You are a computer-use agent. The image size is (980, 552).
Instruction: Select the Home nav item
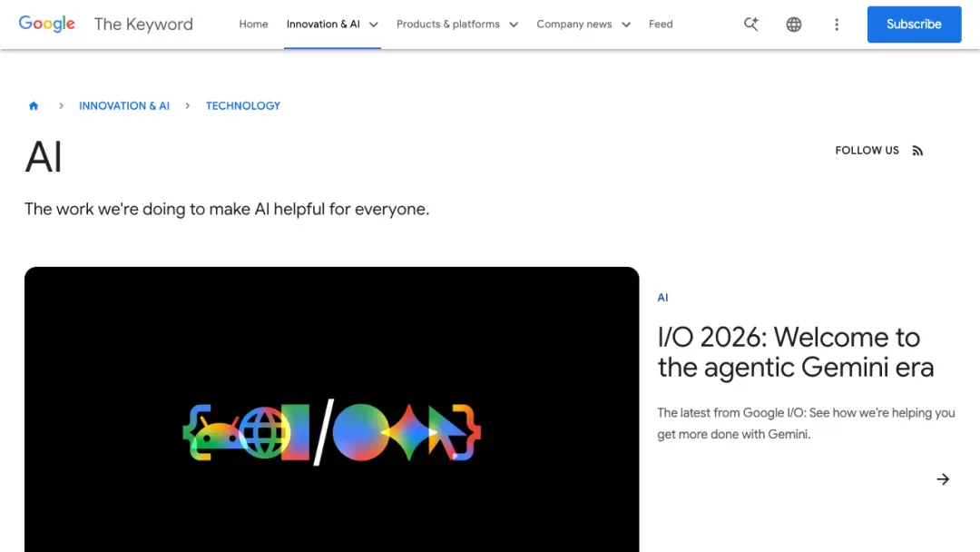pyautogui.click(x=253, y=25)
